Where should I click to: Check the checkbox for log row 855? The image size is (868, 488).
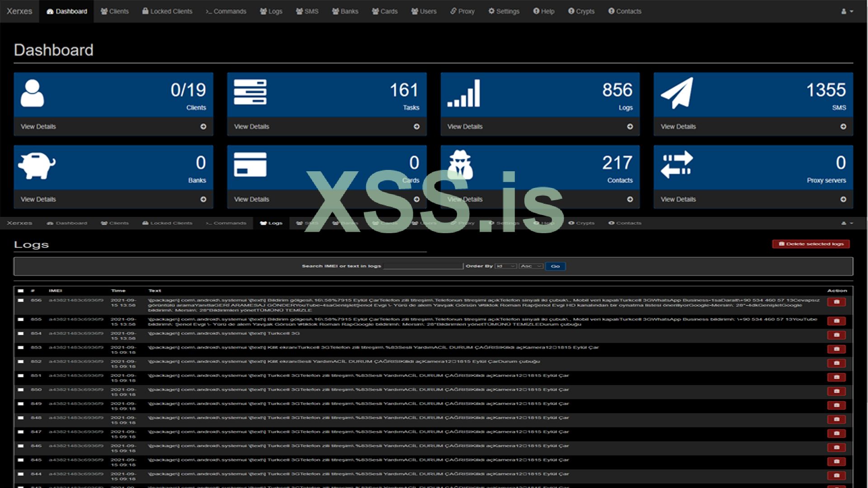tap(21, 319)
